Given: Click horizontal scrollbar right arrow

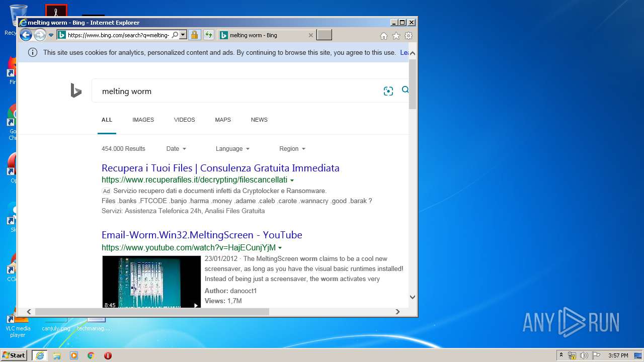Looking at the screenshot, I should [397, 312].
